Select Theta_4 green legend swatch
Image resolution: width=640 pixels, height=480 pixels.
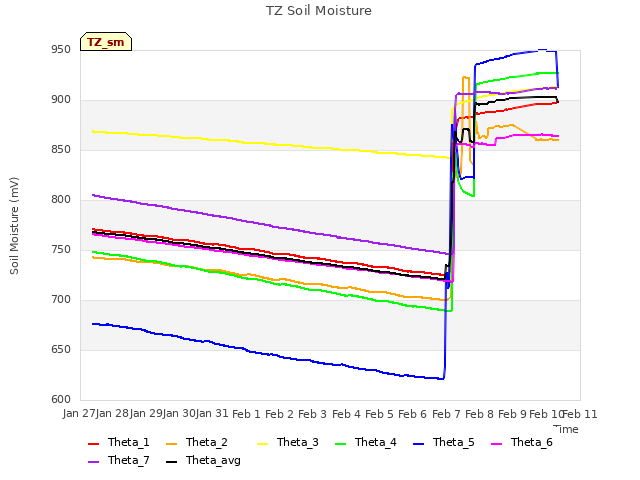[340, 444]
